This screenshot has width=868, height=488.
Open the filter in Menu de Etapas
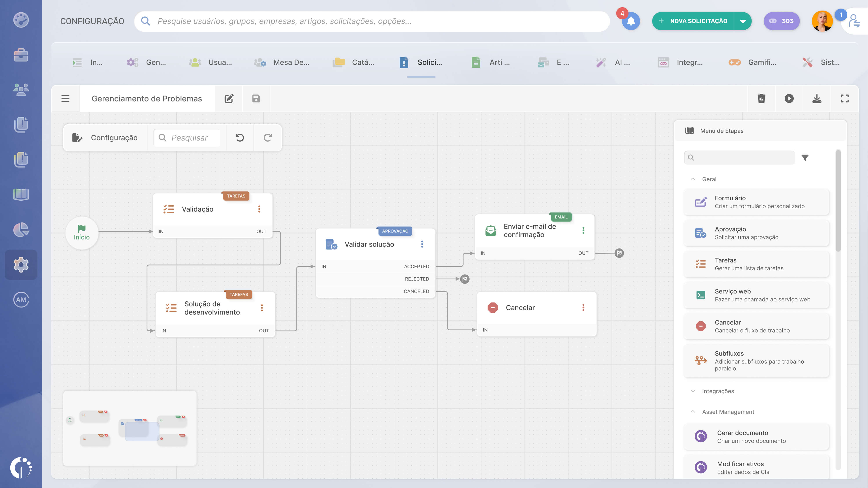tap(805, 157)
